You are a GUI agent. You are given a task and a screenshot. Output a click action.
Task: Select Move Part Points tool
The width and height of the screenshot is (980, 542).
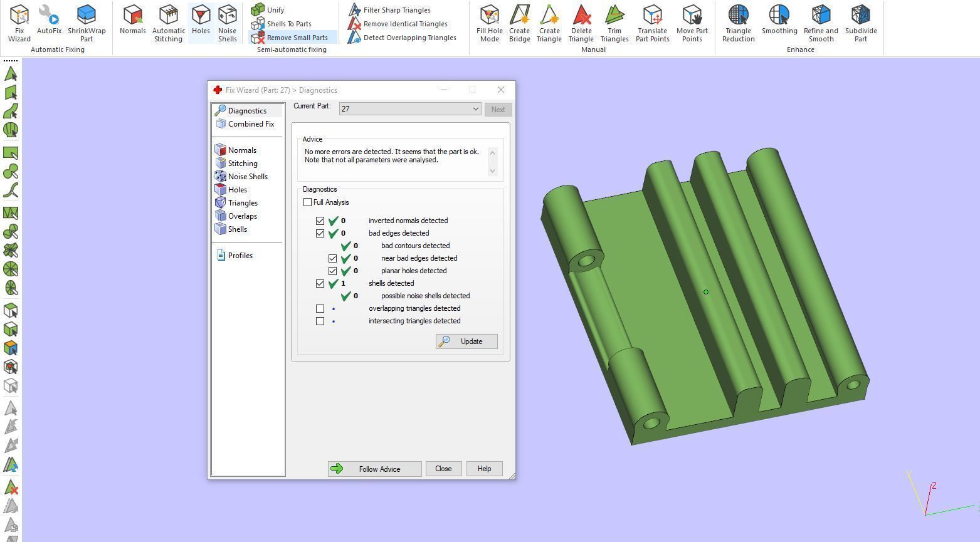(692, 23)
